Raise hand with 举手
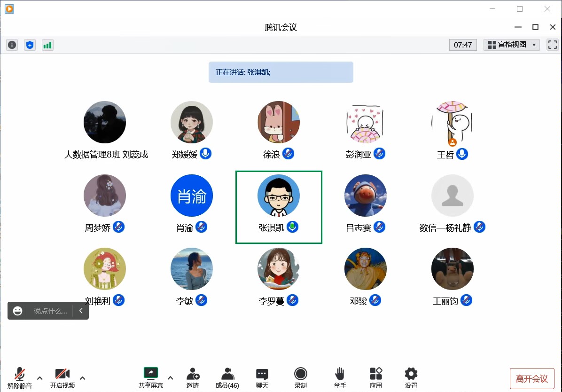562x392 pixels. [x=340, y=378]
